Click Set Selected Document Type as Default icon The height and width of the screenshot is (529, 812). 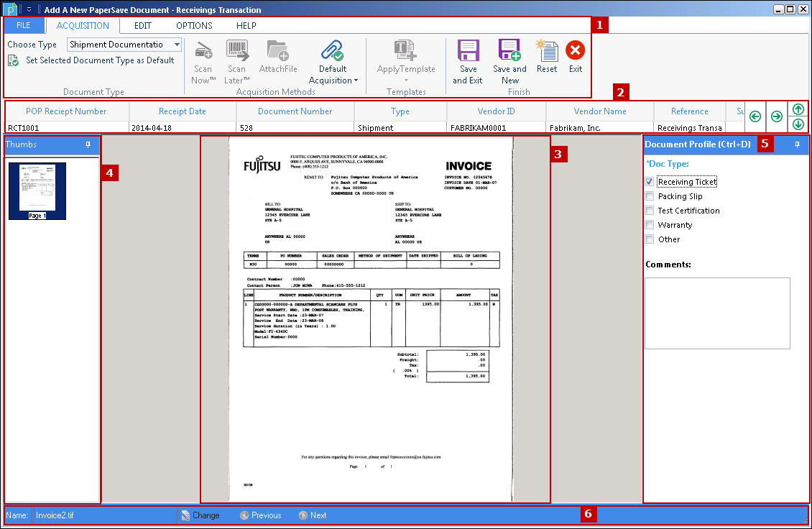point(13,60)
